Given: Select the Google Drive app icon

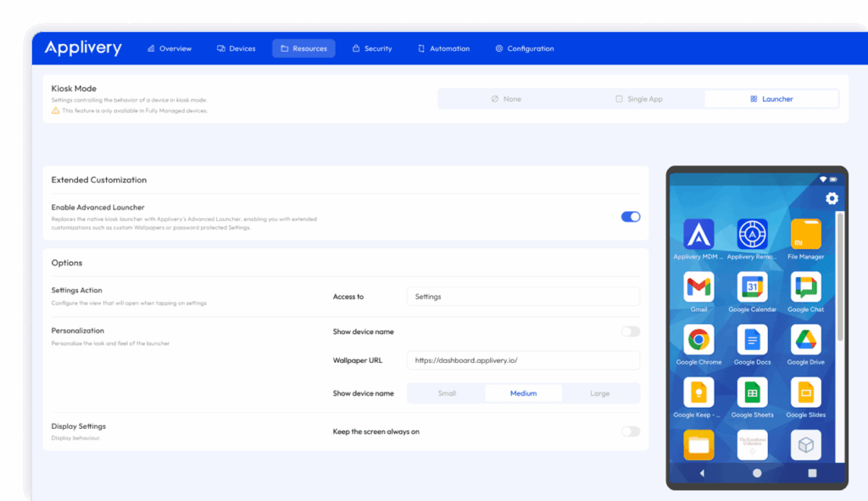Looking at the screenshot, I should 804,338.
